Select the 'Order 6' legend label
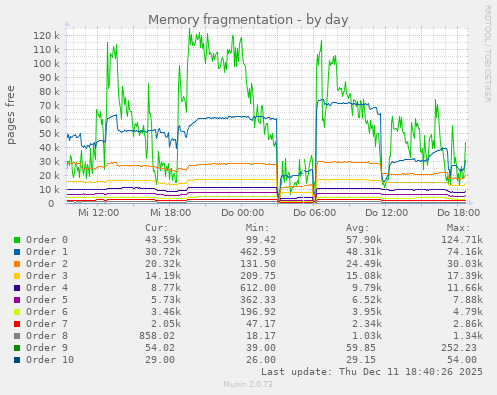497x395 pixels. tap(47, 312)
